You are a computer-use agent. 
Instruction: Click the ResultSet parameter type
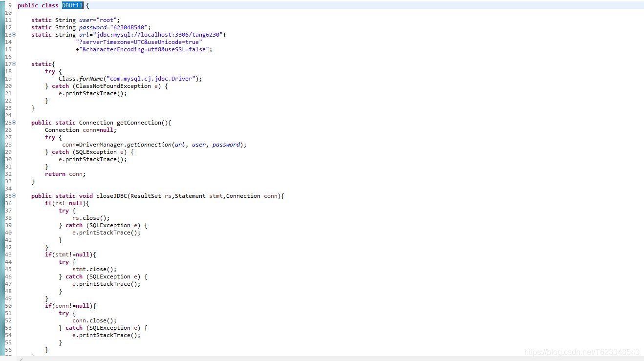(x=146, y=196)
